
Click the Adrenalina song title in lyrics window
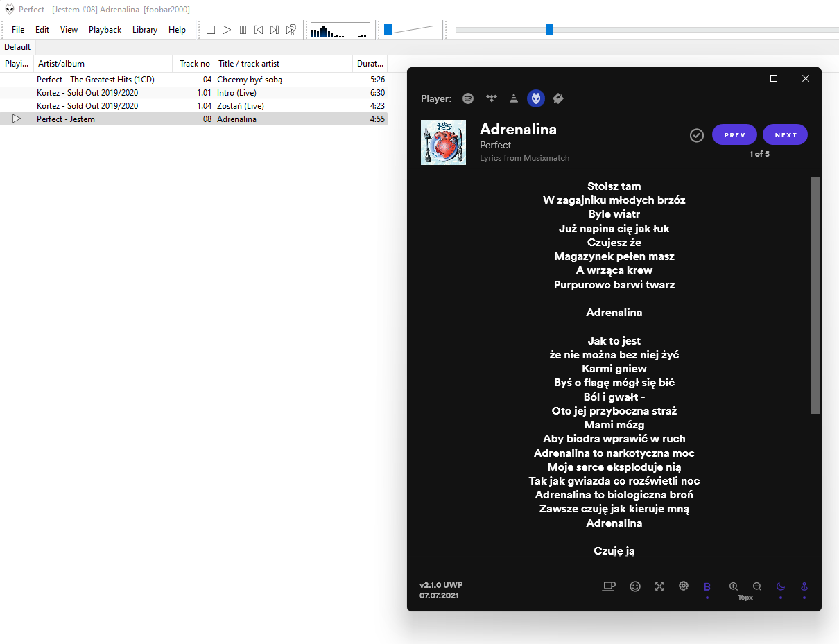point(518,129)
